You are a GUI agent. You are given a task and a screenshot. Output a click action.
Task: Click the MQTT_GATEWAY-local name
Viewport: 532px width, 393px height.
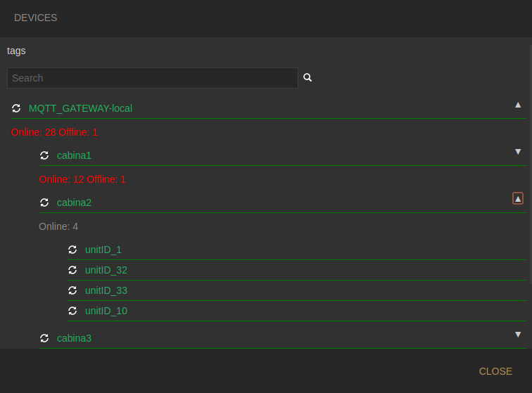(x=80, y=108)
